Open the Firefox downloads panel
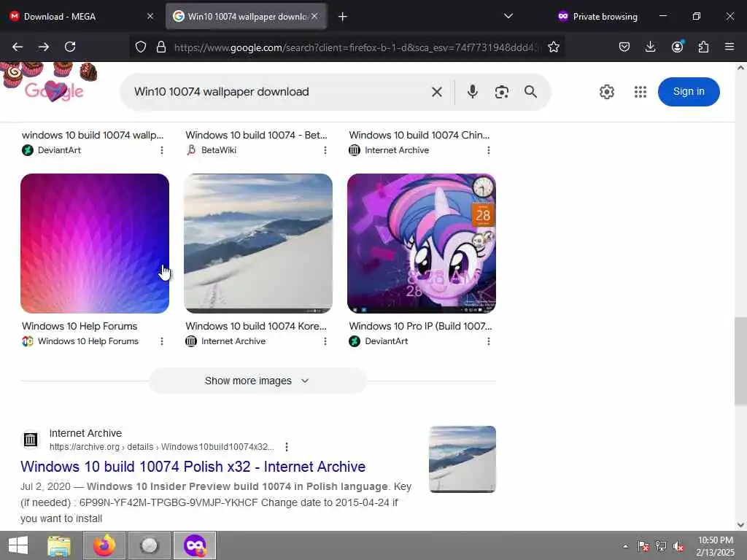This screenshot has height=560, width=747. coord(650,47)
